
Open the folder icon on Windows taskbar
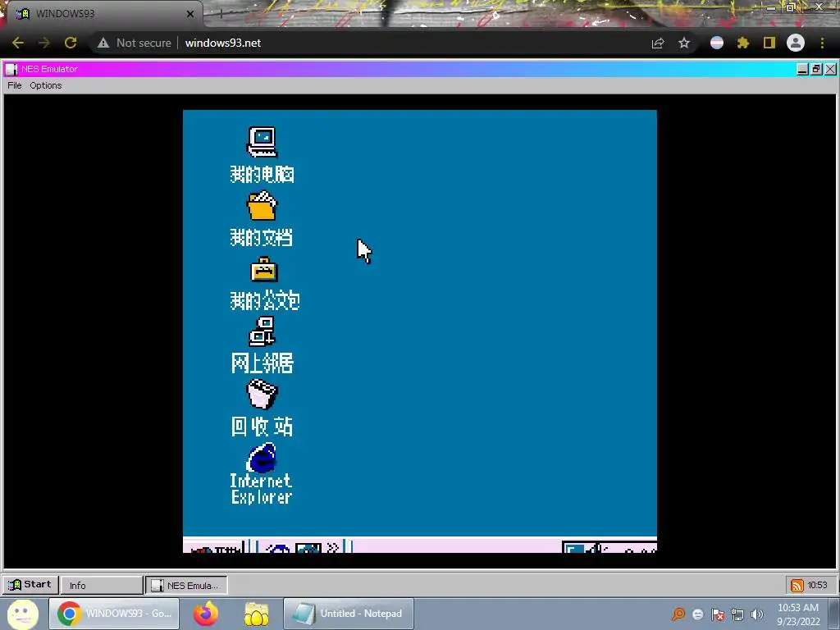(257, 614)
